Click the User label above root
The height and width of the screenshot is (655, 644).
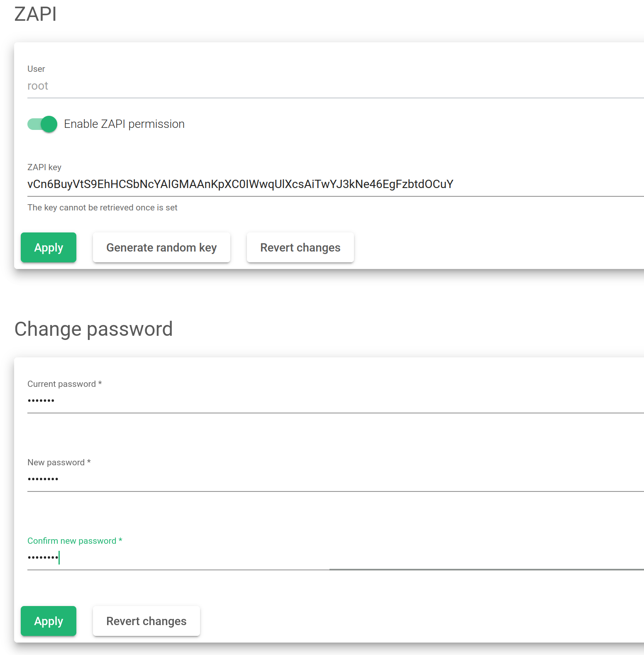tap(36, 69)
